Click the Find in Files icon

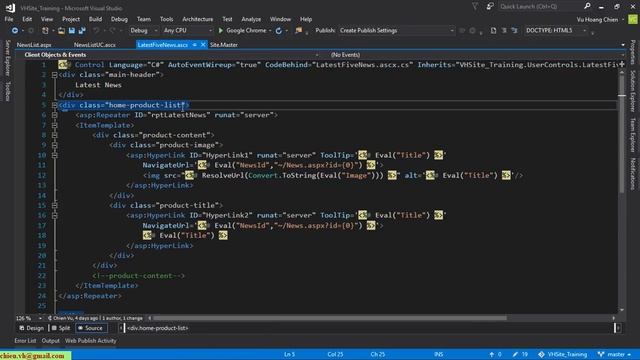point(299,31)
